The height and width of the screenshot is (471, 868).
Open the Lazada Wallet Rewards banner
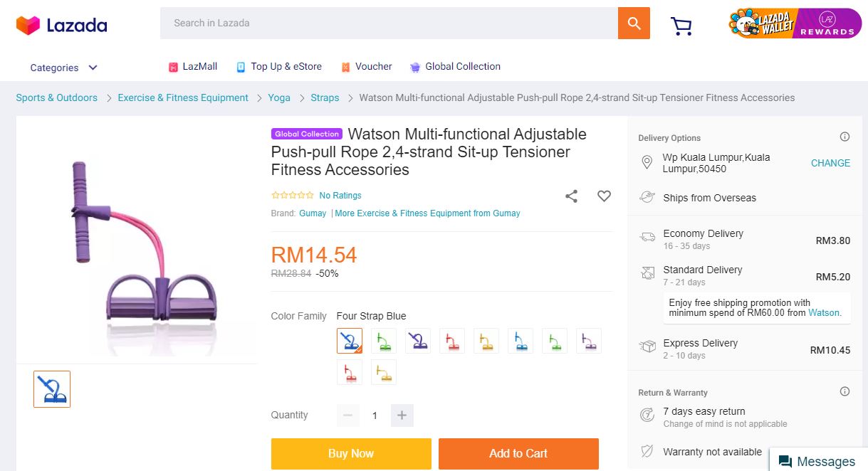pyautogui.click(x=795, y=23)
